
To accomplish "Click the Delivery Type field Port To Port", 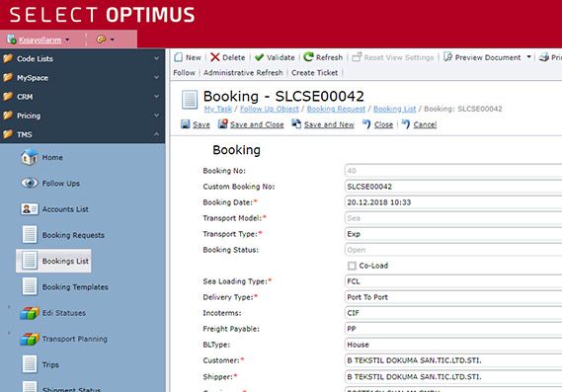I will (x=453, y=297).
